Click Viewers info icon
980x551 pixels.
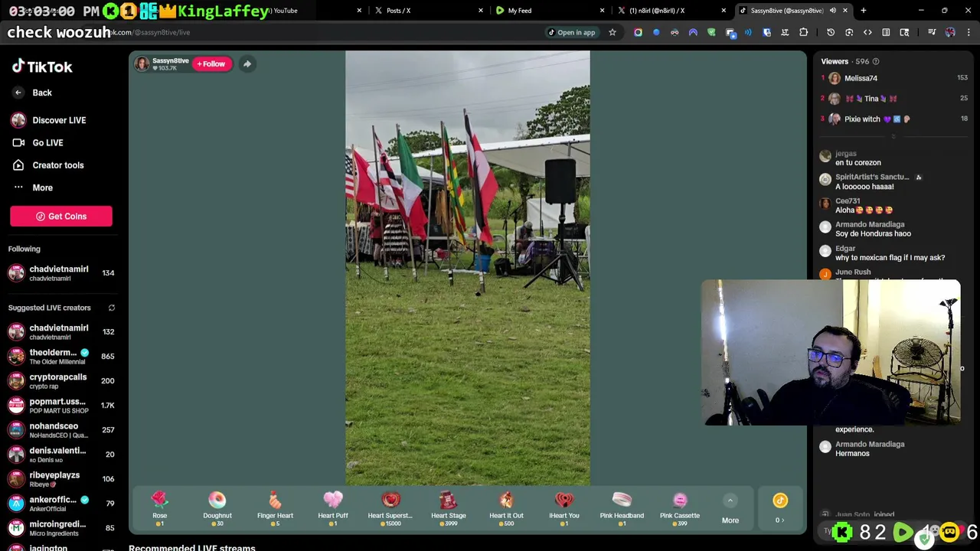pos(877,61)
